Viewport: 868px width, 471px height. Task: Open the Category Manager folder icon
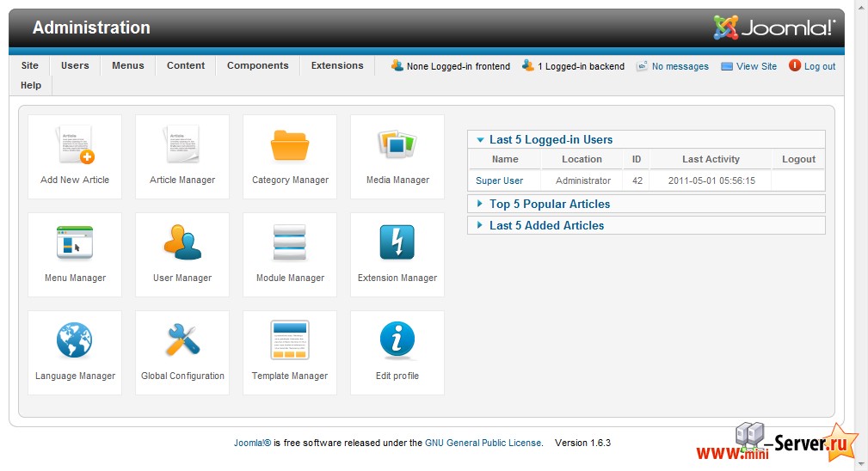point(290,145)
